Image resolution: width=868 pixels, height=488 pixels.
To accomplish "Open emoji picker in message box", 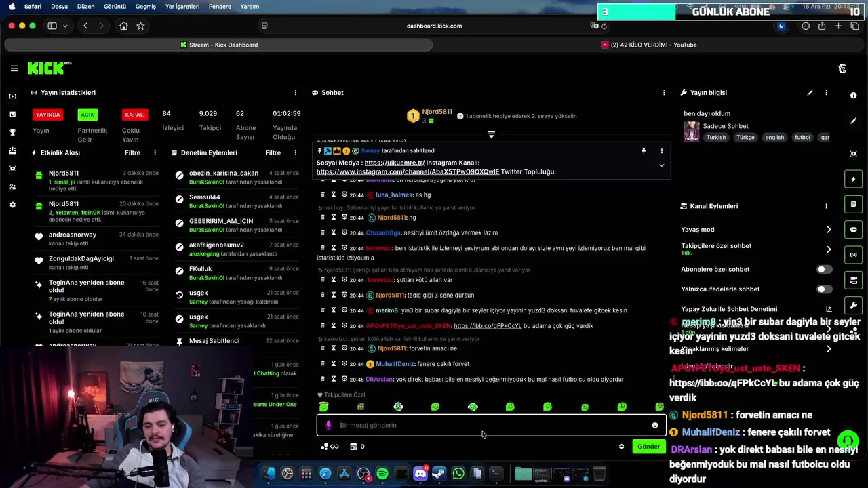I will coord(654,425).
